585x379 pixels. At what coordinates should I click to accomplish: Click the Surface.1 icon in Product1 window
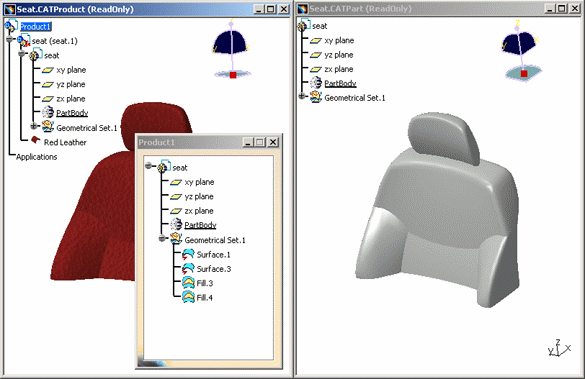[188, 255]
